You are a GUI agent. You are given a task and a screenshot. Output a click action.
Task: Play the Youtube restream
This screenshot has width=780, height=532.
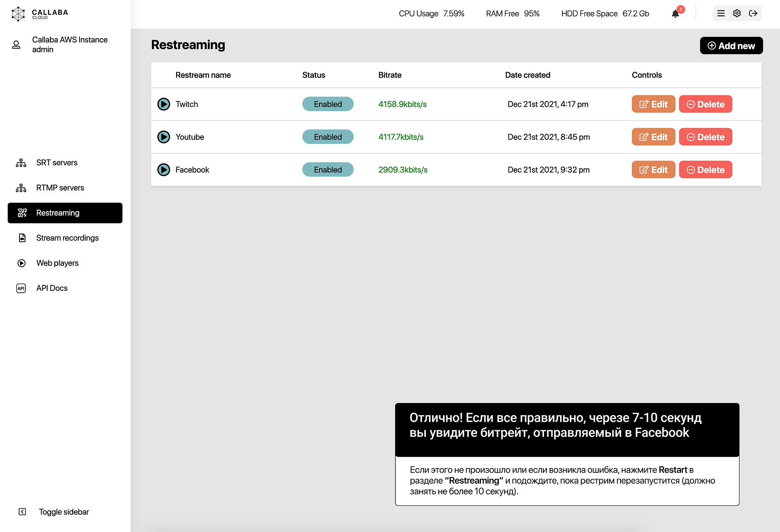pos(164,137)
